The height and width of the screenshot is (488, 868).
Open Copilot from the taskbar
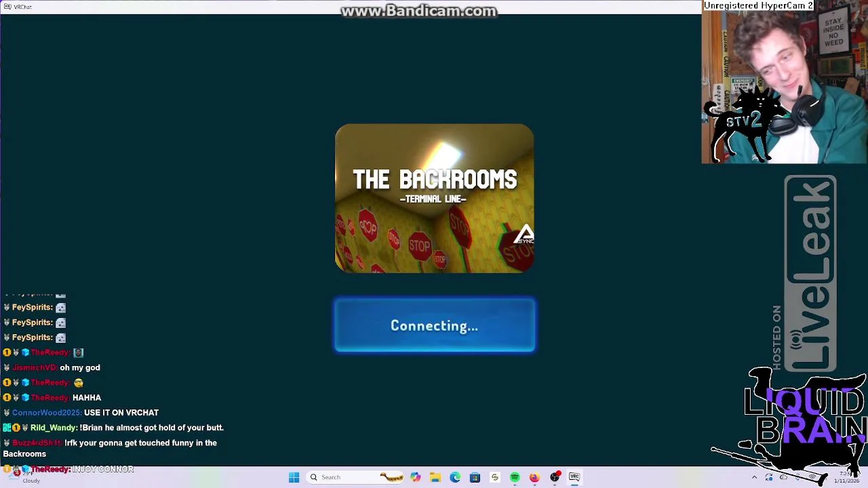point(415,477)
